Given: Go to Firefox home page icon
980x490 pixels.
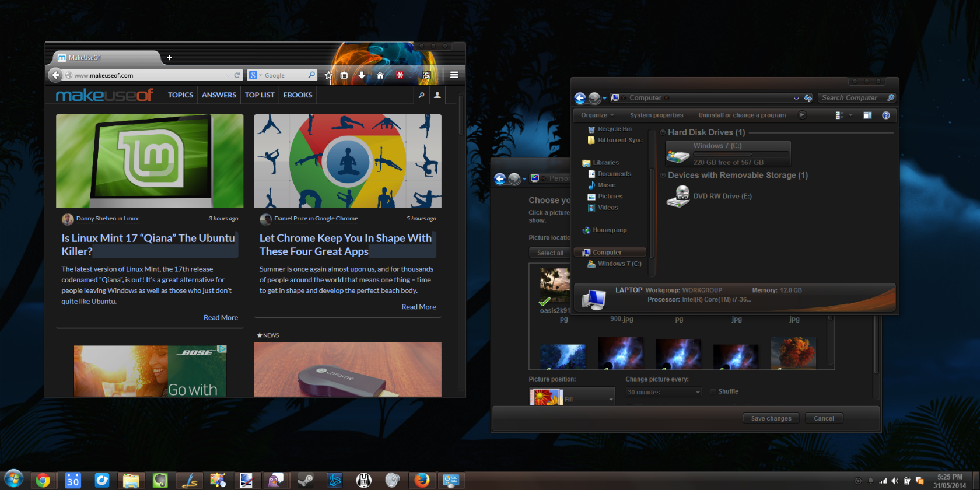Looking at the screenshot, I should [380, 75].
